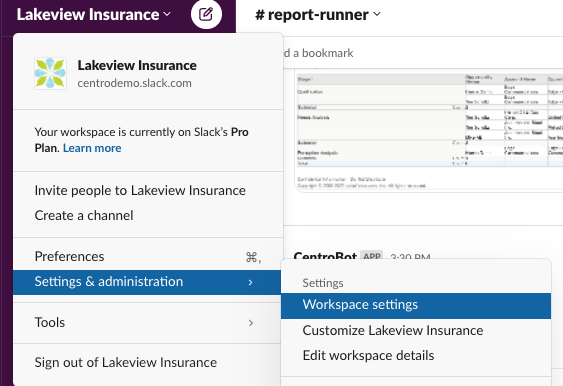563x386 pixels.
Task: Open the #report-runner channel dropdown
Action: click(317, 15)
